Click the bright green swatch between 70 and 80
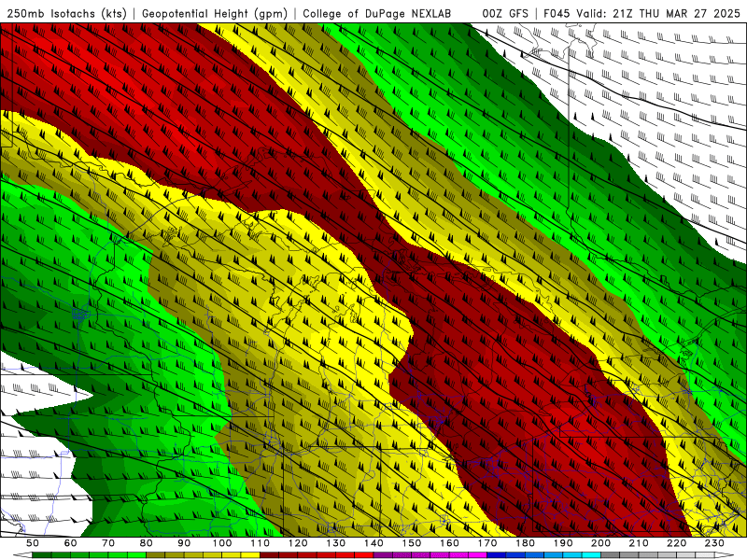Viewport: 747px width, 560px height. click(136, 555)
